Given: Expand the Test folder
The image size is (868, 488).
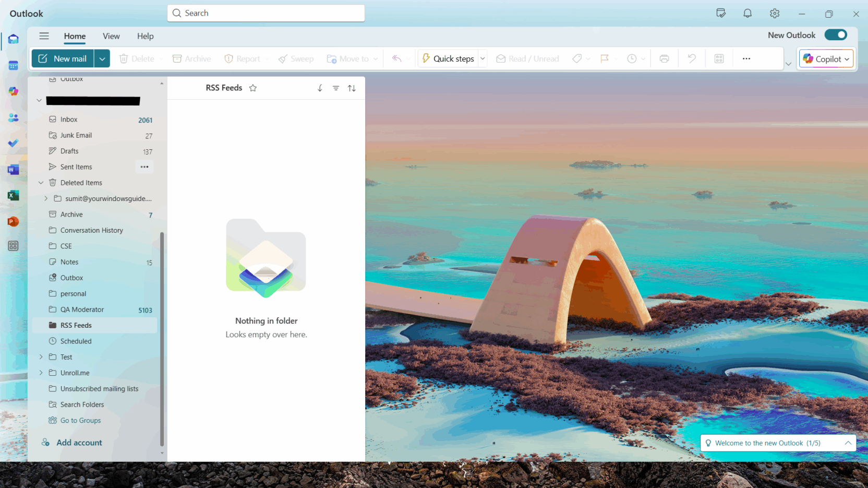Looking at the screenshot, I should pos(41,356).
